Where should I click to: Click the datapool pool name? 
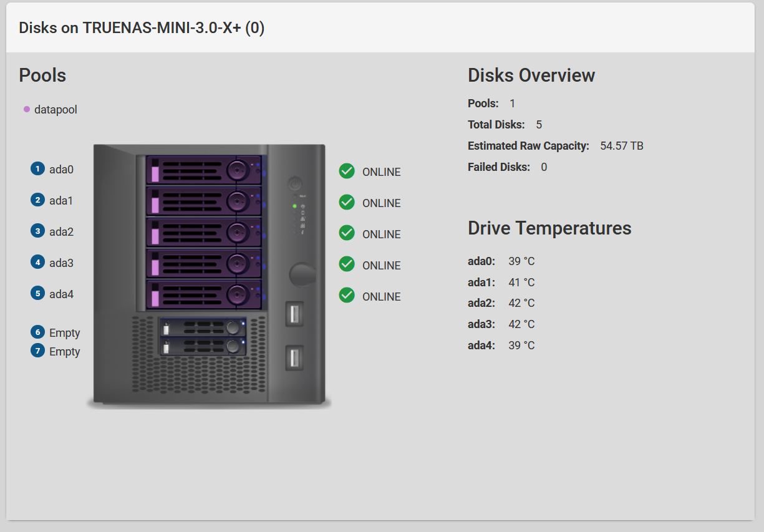click(x=56, y=110)
